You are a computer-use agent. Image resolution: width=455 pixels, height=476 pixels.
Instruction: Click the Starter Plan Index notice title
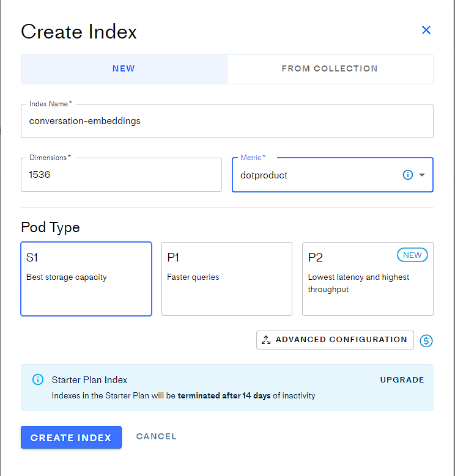click(x=90, y=380)
